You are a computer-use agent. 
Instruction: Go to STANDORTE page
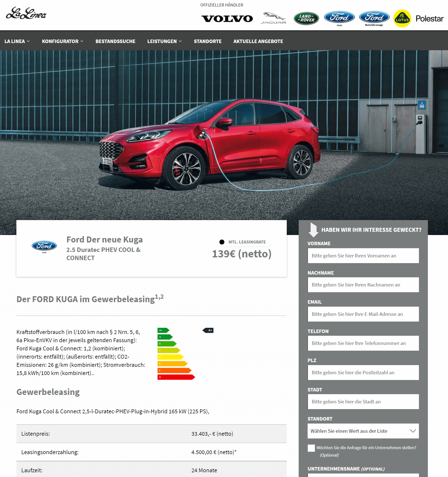pos(207,41)
